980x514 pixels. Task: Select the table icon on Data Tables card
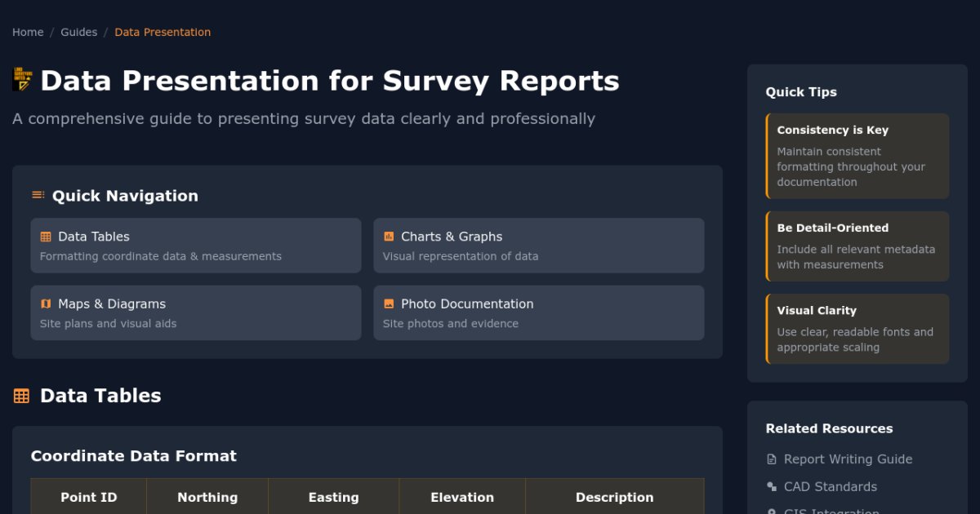coord(46,236)
